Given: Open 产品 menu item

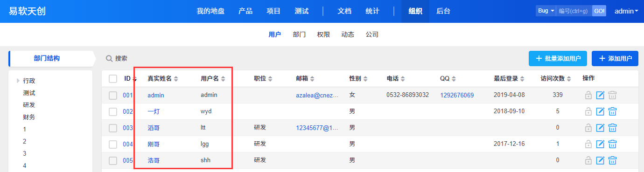Looking at the screenshot, I should [245, 11].
